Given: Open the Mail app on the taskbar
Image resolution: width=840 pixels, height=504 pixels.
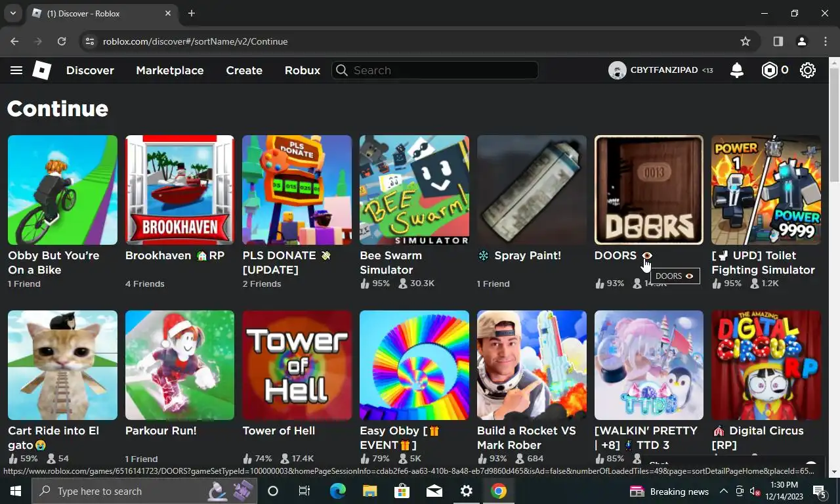Looking at the screenshot, I should [434, 491].
